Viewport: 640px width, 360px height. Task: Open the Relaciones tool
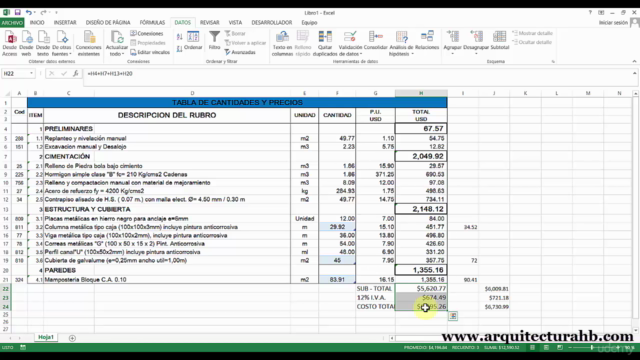point(427,40)
